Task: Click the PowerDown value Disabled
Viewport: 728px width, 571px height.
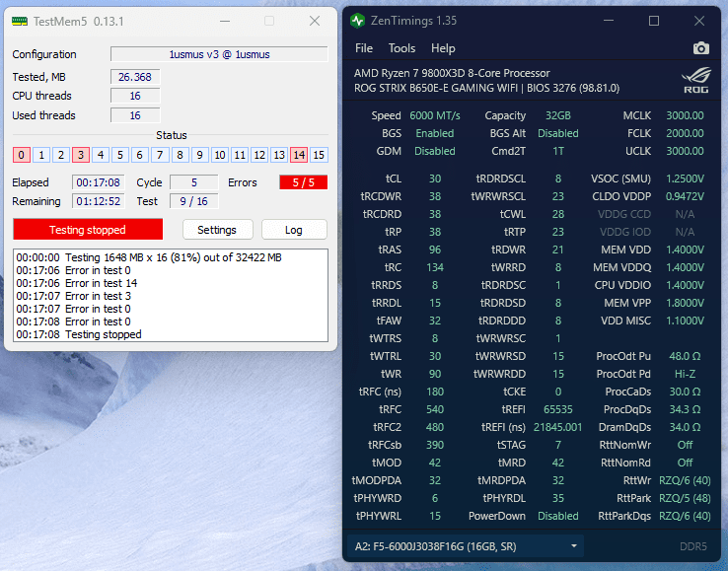Action: coord(558,516)
